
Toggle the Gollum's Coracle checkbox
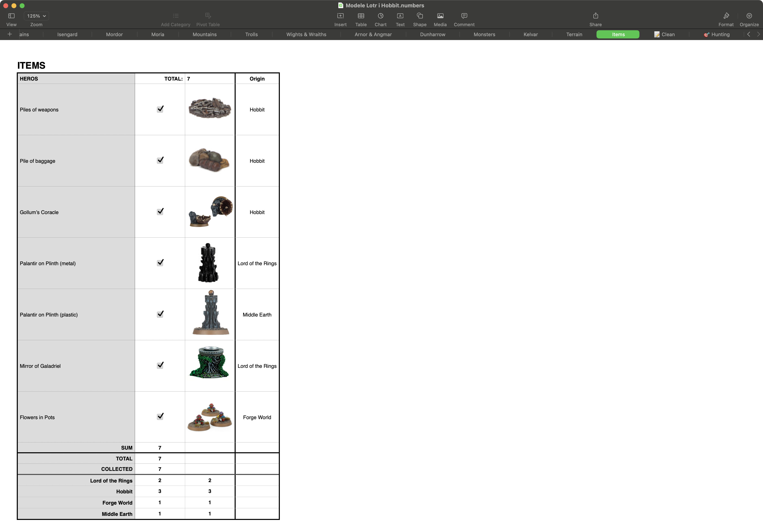tap(160, 212)
